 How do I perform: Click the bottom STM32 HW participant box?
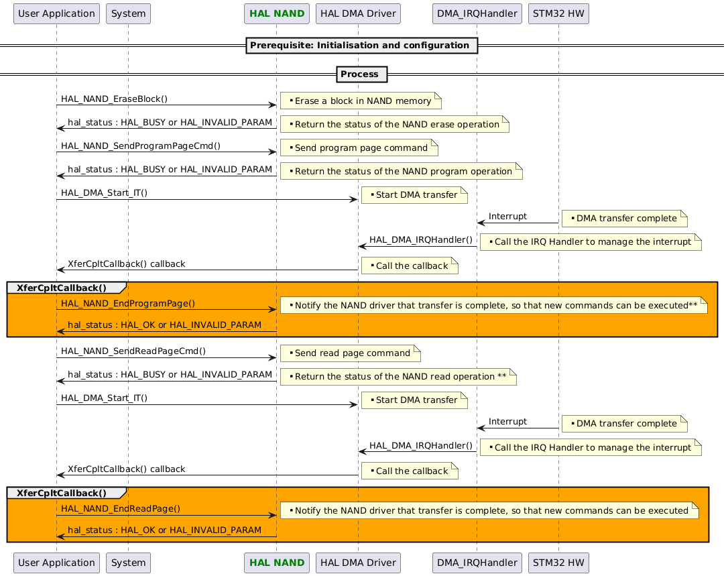(558, 563)
